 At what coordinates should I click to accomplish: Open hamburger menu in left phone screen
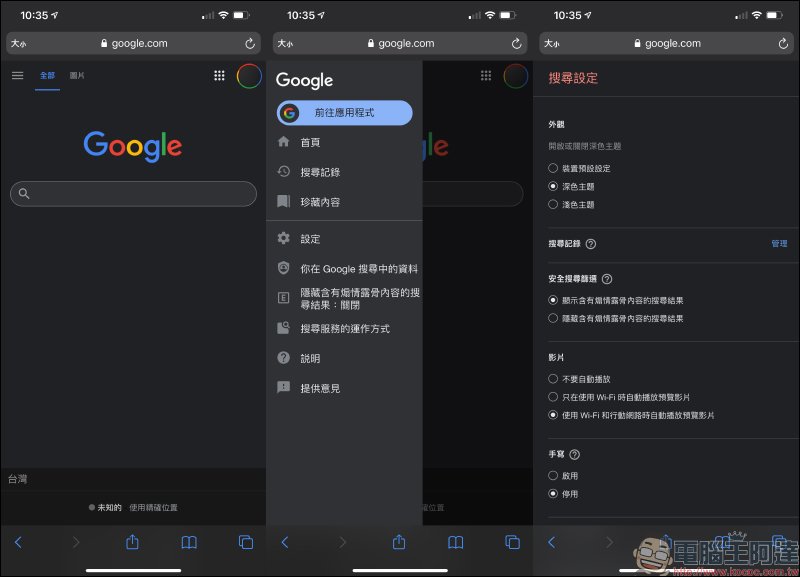click(x=17, y=76)
